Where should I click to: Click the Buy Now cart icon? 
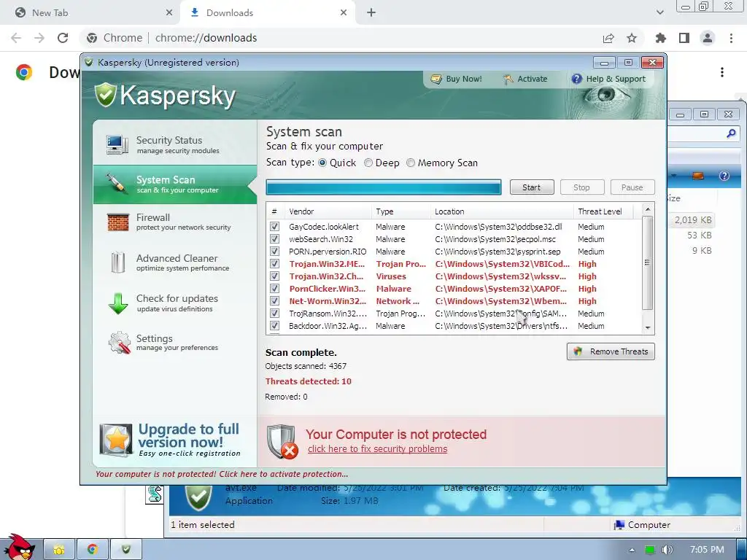[436, 79]
